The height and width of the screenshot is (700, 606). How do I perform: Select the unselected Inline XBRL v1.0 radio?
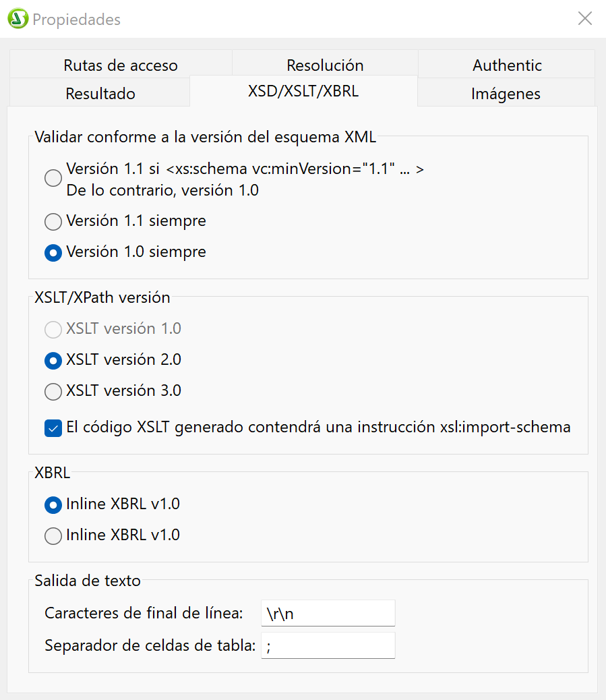click(x=53, y=535)
